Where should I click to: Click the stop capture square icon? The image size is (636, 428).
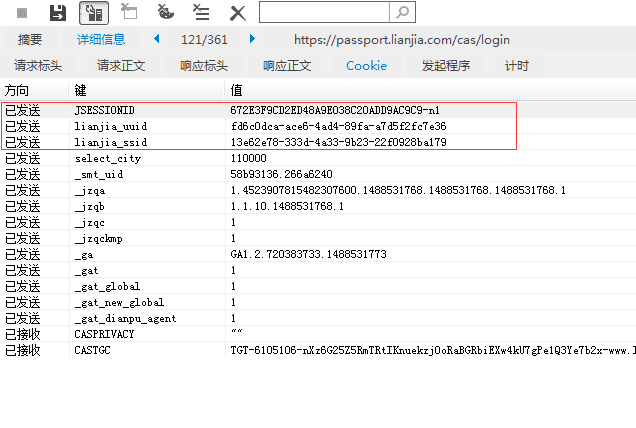click(22, 13)
